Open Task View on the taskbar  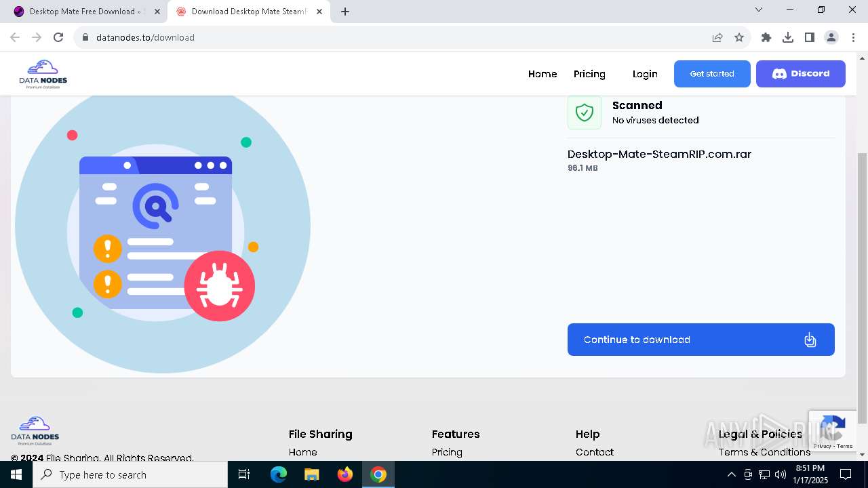(x=244, y=474)
